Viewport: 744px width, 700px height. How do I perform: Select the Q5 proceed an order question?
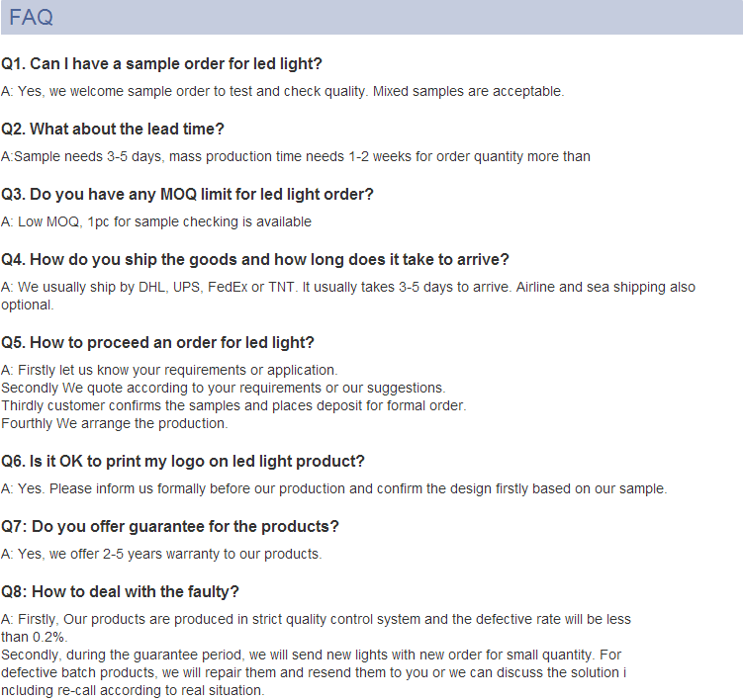(157, 342)
